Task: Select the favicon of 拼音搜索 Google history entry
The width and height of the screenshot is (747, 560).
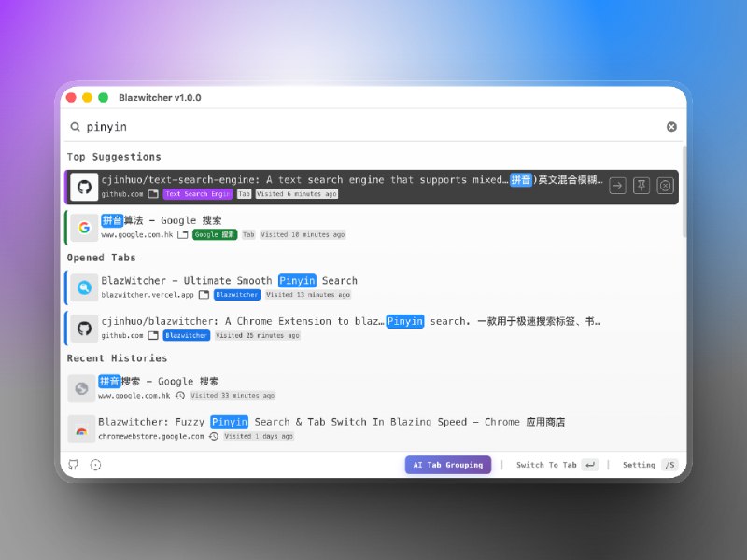Action: pos(83,386)
